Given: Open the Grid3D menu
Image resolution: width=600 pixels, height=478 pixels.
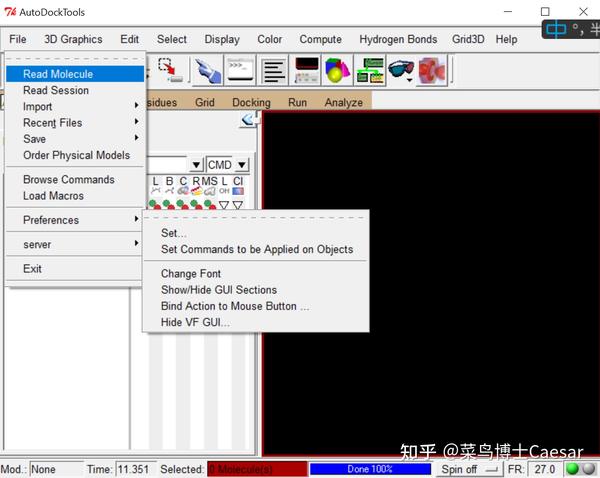Looking at the screenshot, I should [x=468, y=39].
